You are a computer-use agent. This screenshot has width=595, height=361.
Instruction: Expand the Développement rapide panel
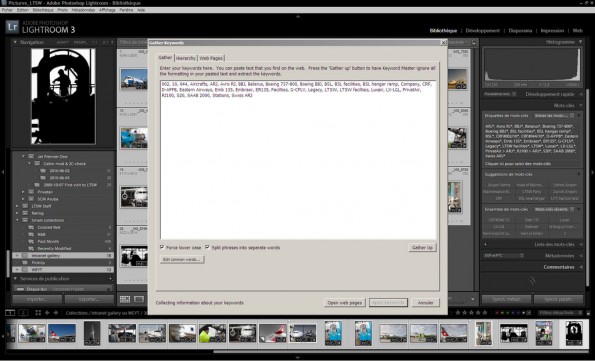(x=581, y=94)
